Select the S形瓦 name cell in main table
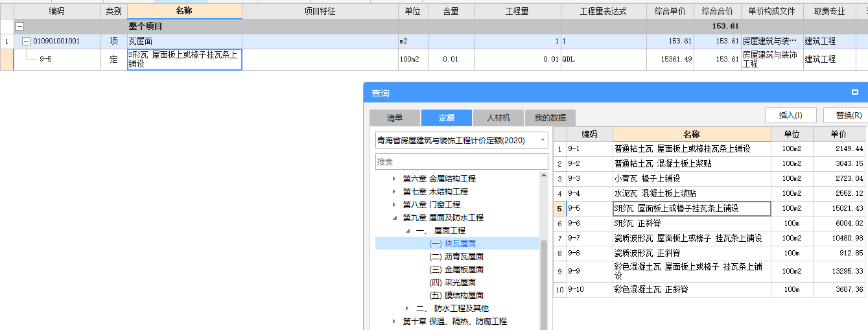 [x=185, y=59]
